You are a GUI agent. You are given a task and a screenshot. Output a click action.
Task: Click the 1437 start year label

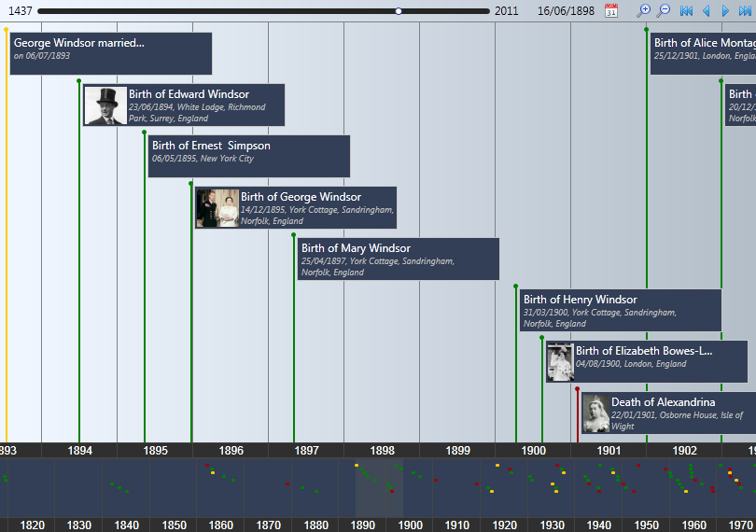point(21,10)
